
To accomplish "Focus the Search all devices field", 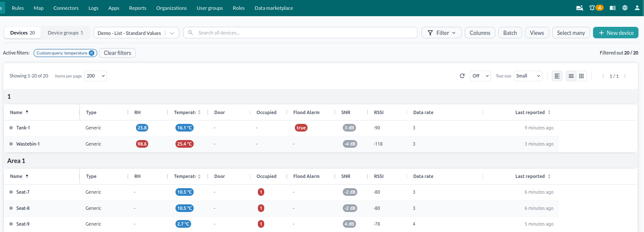I will tap(300, 33).
